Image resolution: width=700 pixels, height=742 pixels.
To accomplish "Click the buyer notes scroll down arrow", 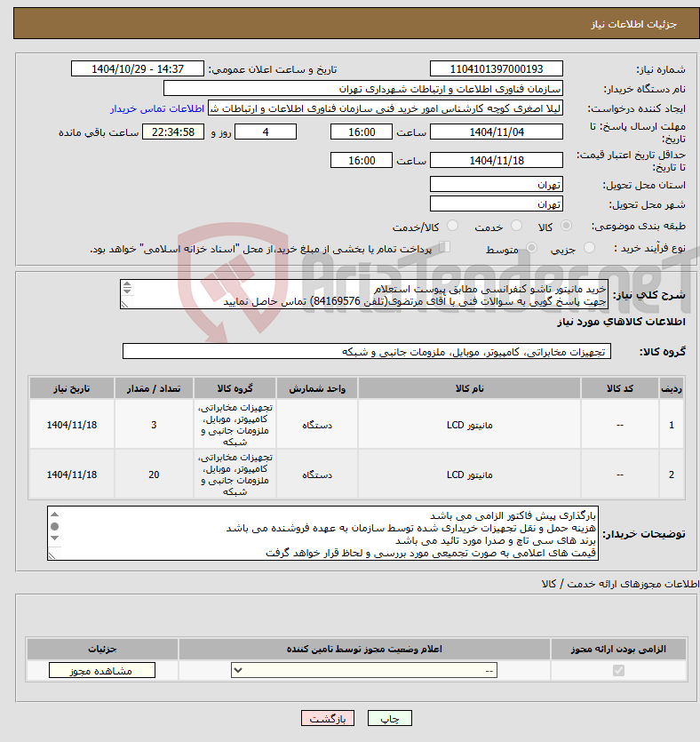I will [55, 538].
